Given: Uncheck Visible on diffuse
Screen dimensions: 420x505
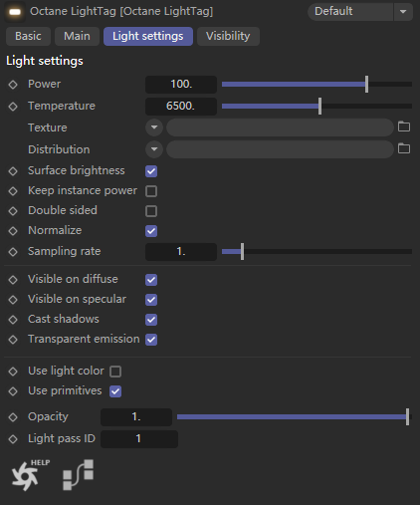Looking at the screenshot, I should click(x=151, y=280).
